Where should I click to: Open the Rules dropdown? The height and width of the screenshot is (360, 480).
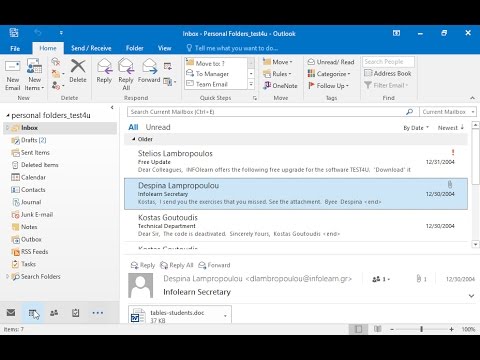[x=277, y=74]
